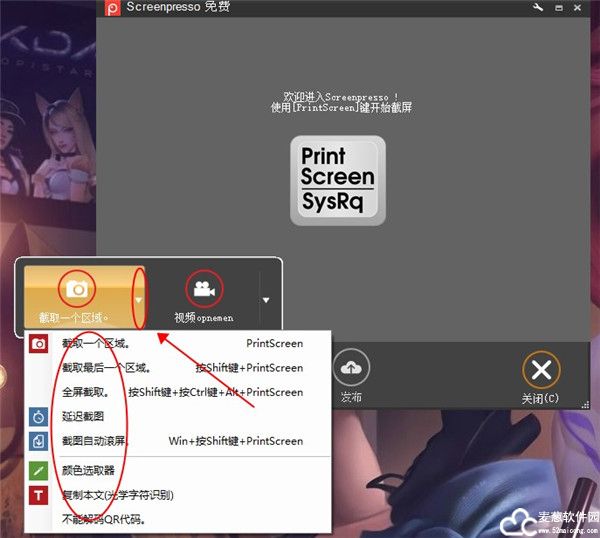The width and height of the screenshot is (600, 538).
Task: Click red camera icon in the menu
Action: click(x=38, y=343)
